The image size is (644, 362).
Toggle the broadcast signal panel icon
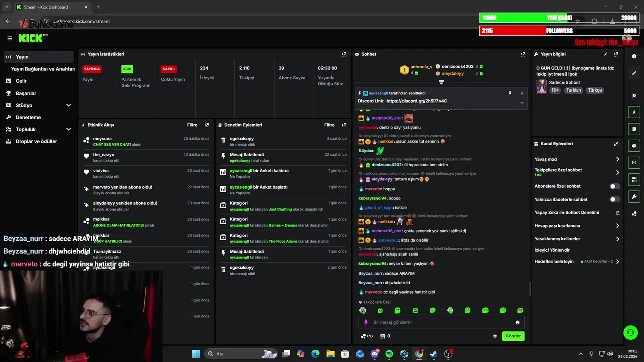coord(634,162)
